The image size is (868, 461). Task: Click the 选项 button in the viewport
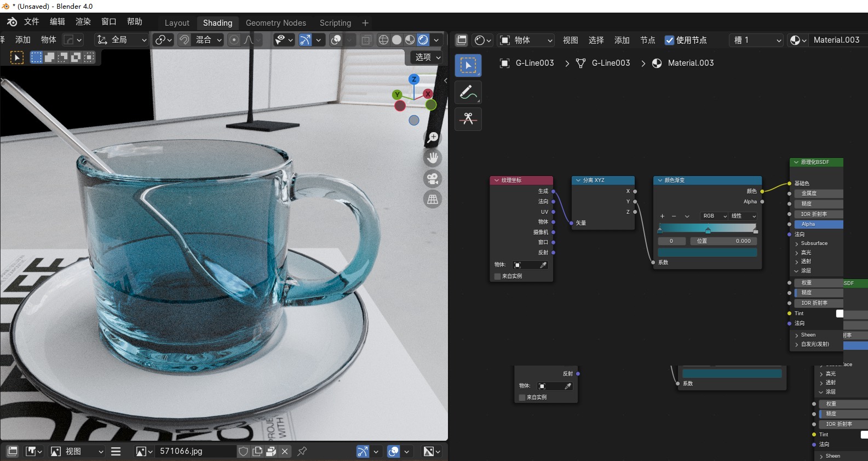(x=427, y=57)
